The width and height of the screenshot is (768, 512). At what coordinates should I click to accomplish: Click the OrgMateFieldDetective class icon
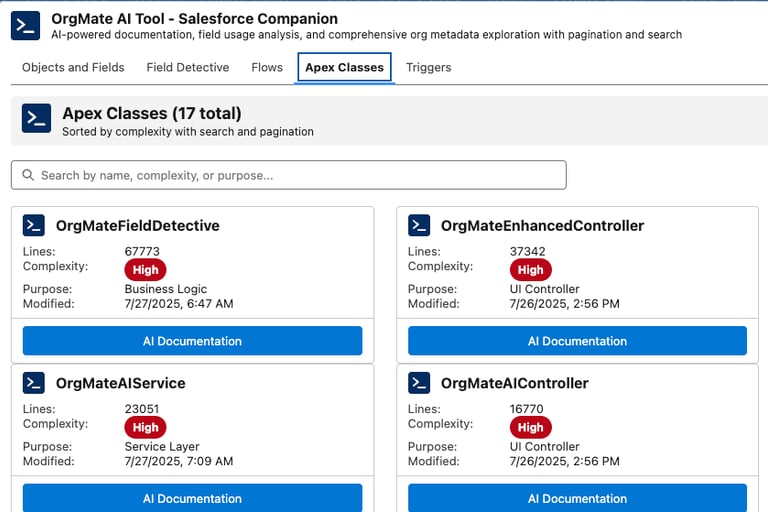34,226
